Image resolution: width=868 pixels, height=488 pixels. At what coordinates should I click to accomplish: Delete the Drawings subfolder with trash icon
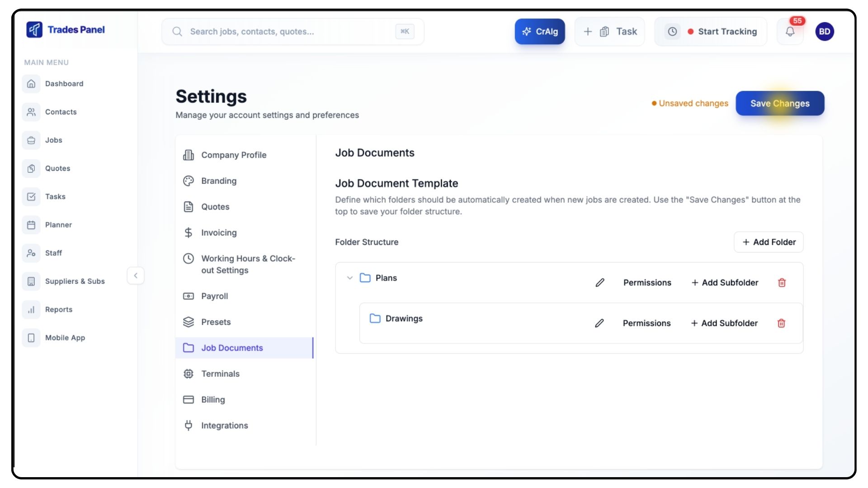point(781,324)
